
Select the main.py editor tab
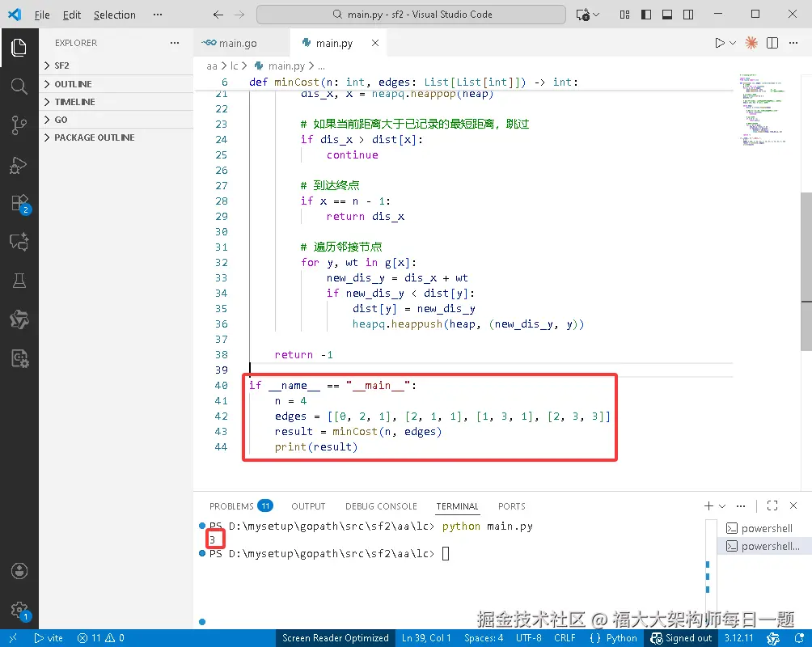(x=335, y=43)
